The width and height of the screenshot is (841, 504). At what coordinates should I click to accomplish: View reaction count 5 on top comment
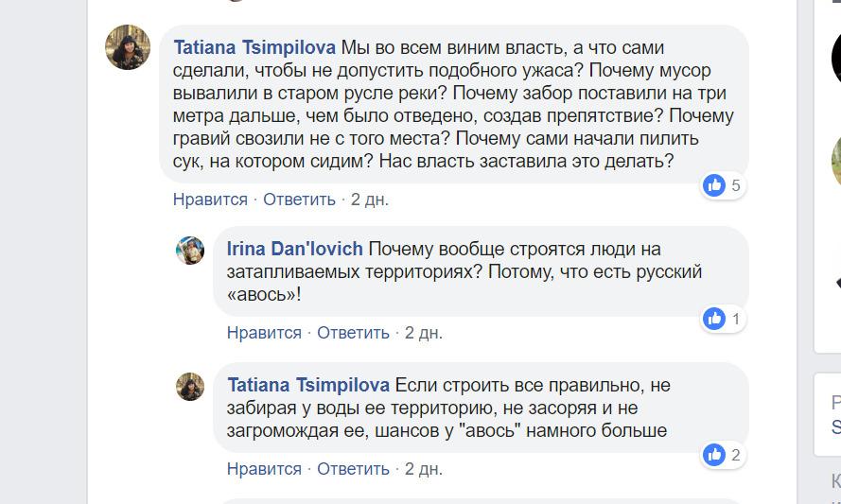click(736, 185)
